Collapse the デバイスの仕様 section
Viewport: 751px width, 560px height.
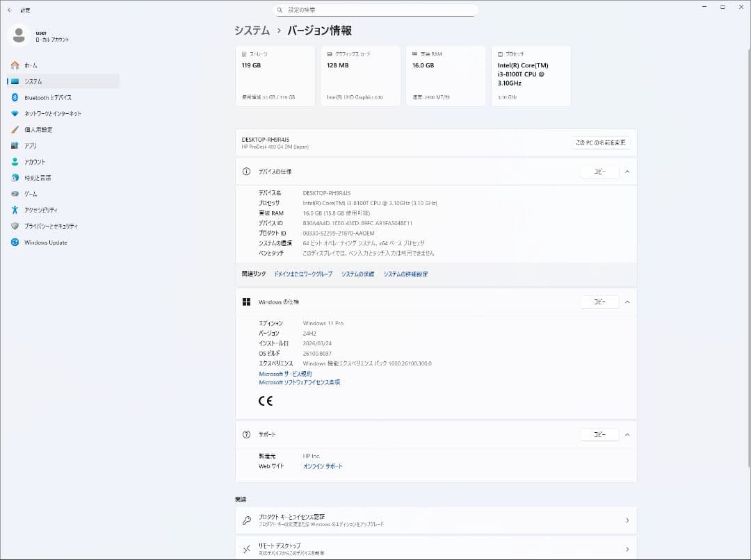[x=627, y=172]
